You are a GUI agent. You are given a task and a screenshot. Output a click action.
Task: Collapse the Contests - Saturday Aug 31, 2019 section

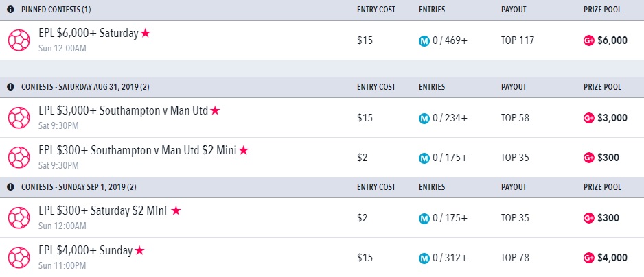[322, 87]
